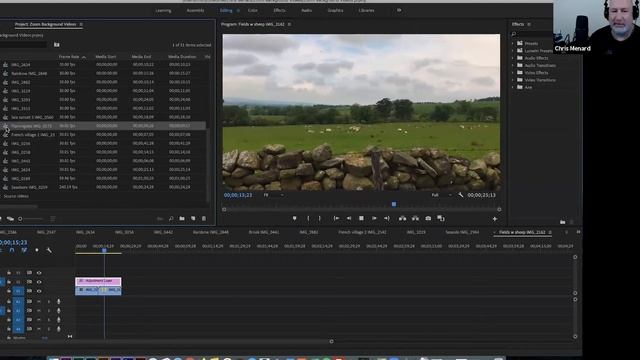Image resolution: width=640 pixels, height=360 pixels.
Task: Click the timeline ruler playhead marker
Action: pyautogui.click(x=104, y=250)
